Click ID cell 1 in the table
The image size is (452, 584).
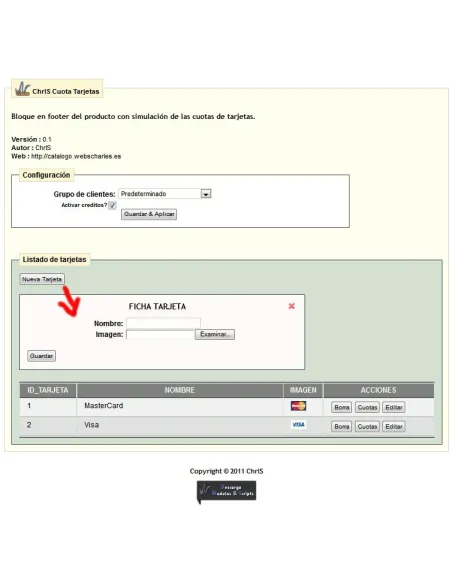29,406
